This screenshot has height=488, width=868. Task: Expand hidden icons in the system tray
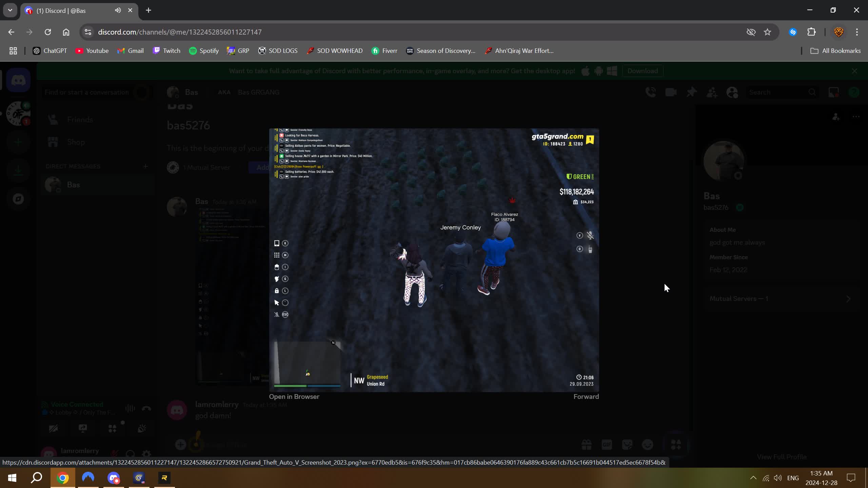coord(753,478)
